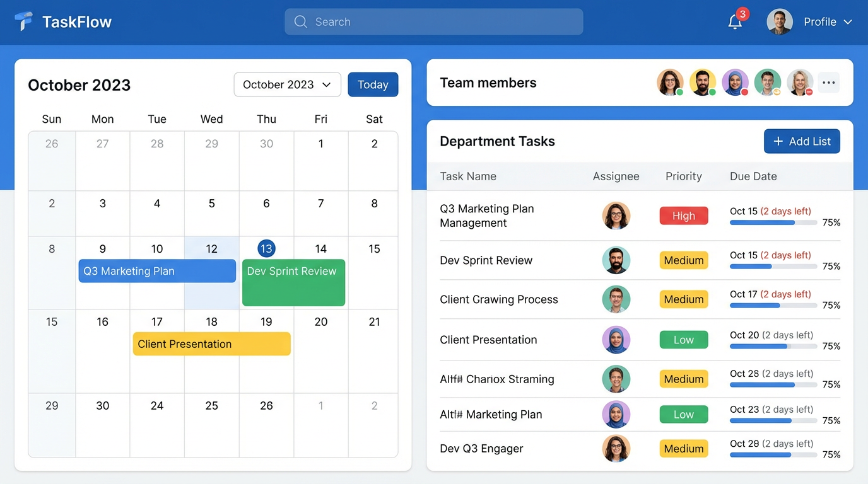Viewport: 868px width, 484px height.
Task: Click the profile avatar picture
Action: [780, 22]
